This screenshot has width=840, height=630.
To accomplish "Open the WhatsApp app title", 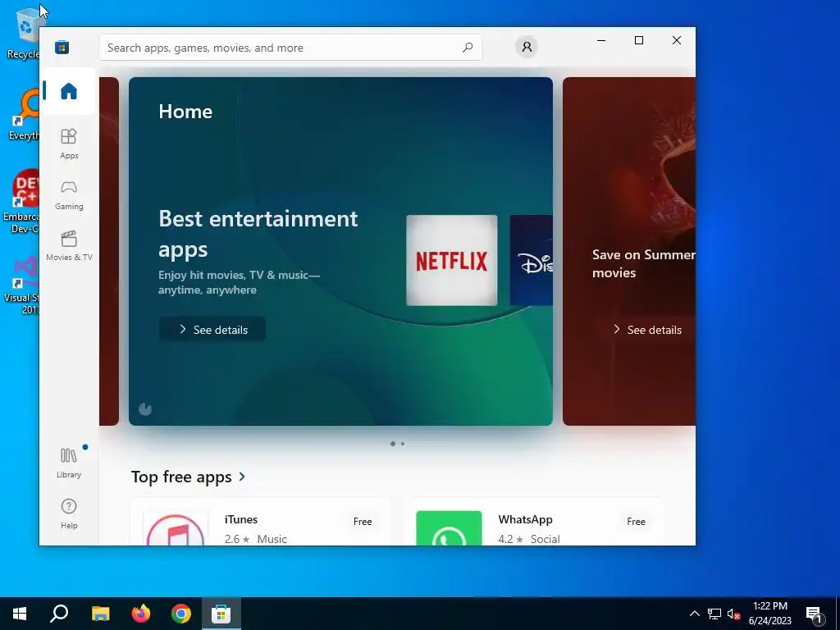I will 525,519.
